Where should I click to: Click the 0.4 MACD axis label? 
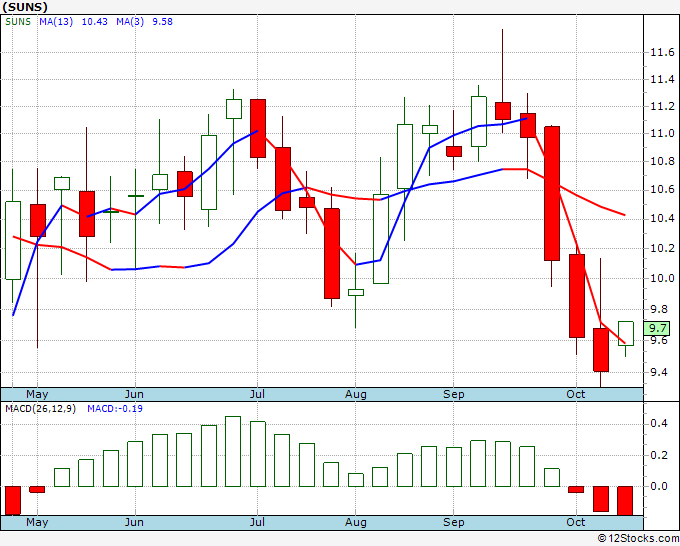click(659, 423)
